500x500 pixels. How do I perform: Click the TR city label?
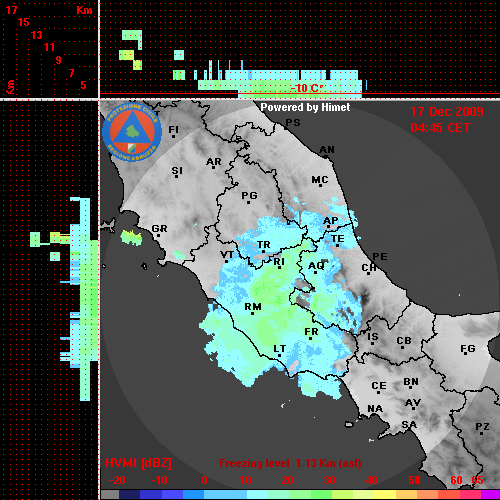263,245
